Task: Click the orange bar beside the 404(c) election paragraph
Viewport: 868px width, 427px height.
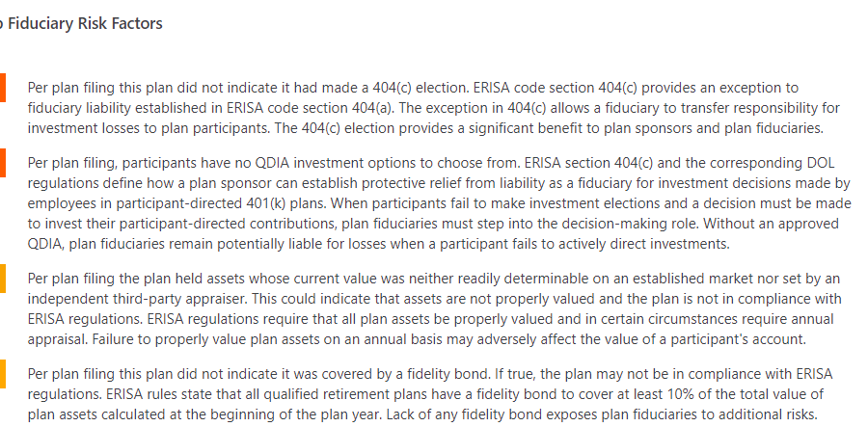Action: pos(2,87)
